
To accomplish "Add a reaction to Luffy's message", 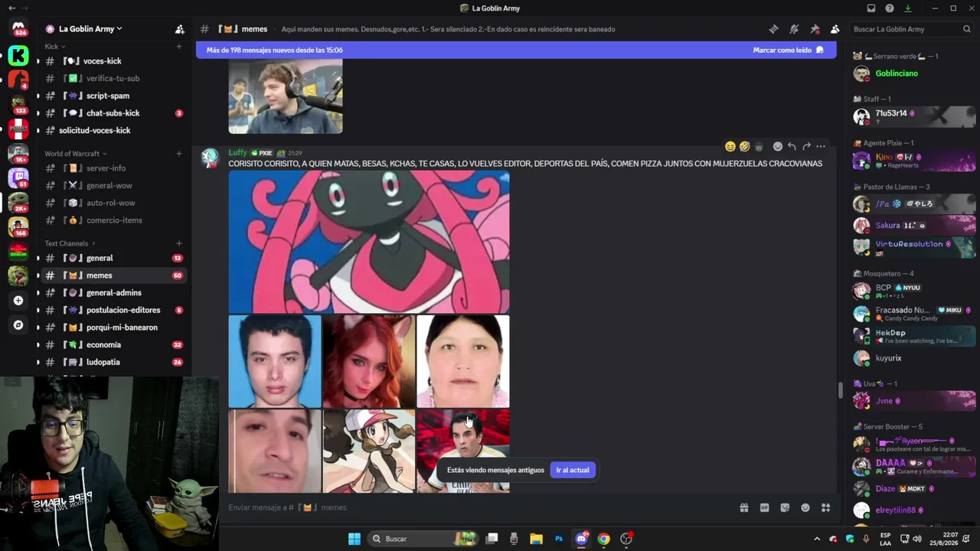I will click(x=777, y=146).
